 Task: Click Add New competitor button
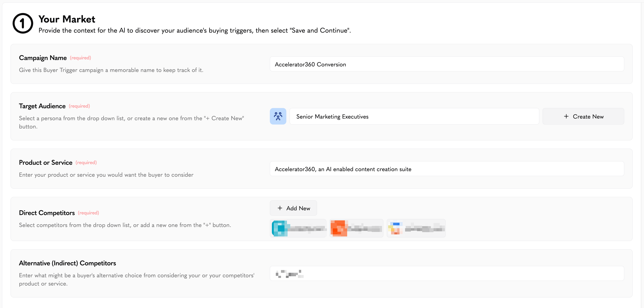coord(293,208)
